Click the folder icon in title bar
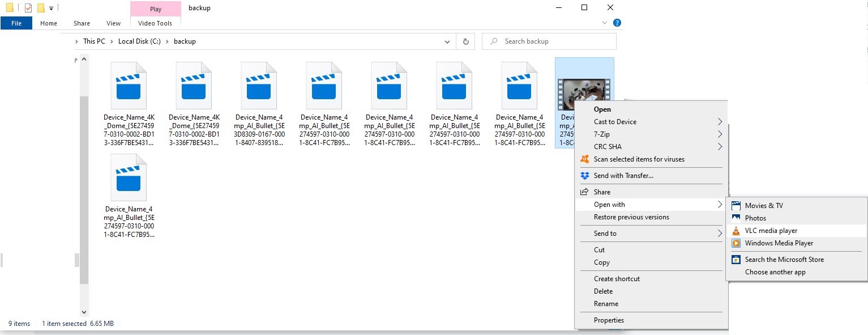 (10, 8)
